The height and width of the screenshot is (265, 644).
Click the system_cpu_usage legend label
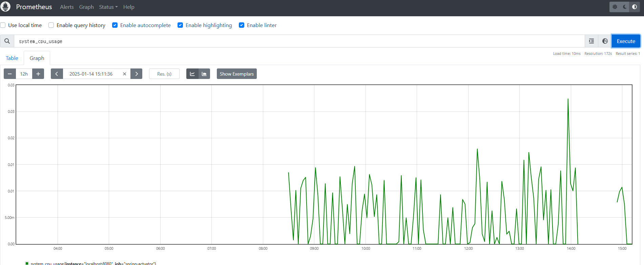(93, 263)
